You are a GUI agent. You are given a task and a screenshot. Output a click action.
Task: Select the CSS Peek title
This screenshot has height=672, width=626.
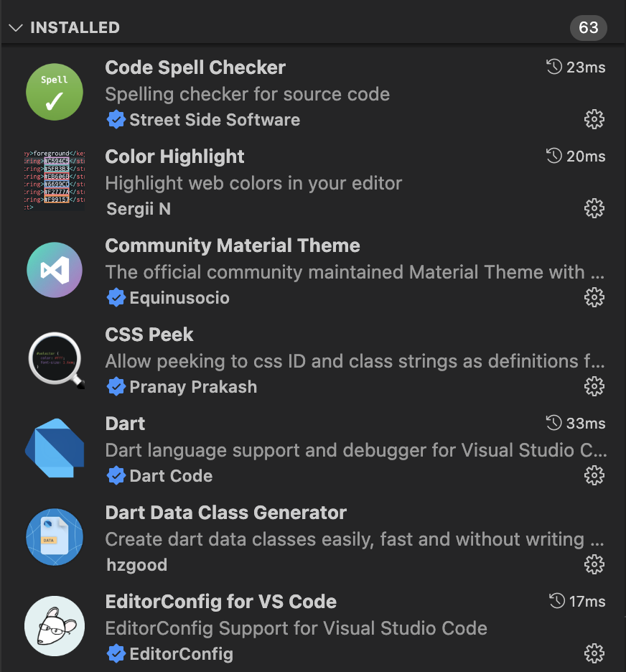tap(149, 335)
